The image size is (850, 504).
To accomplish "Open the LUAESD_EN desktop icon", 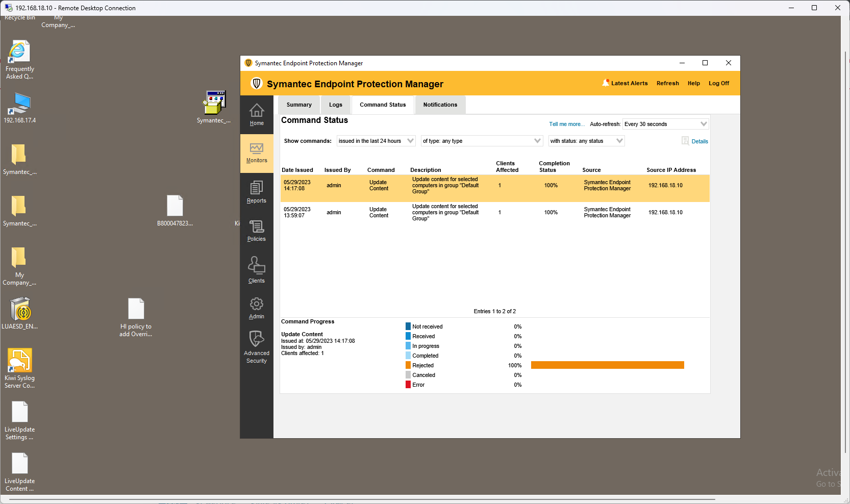I will click(20, 309).
